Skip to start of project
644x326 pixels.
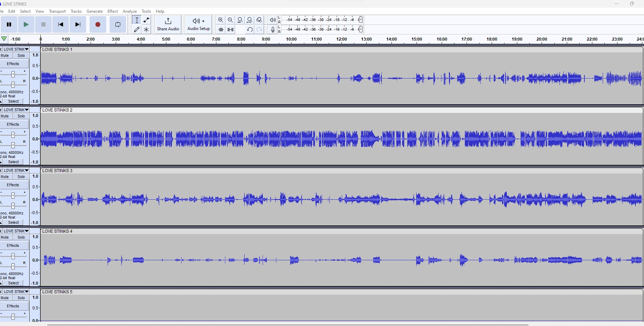pyautogui.click(x=61, y=24)
